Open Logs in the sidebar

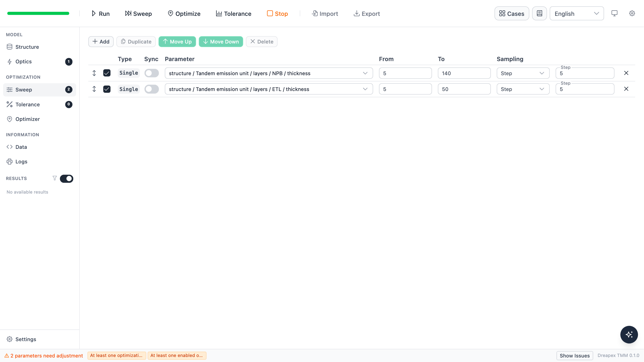pos(39,162)
